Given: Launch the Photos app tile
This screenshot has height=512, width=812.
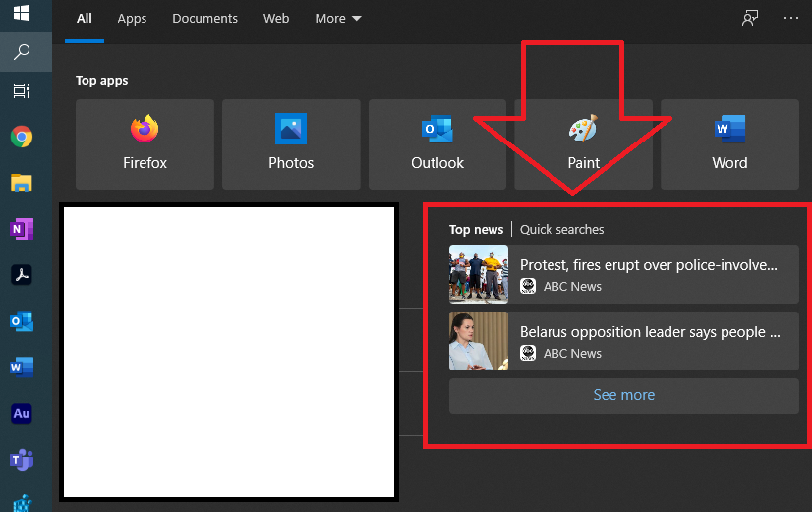Looking at the screenshot, I should point(291,144).
